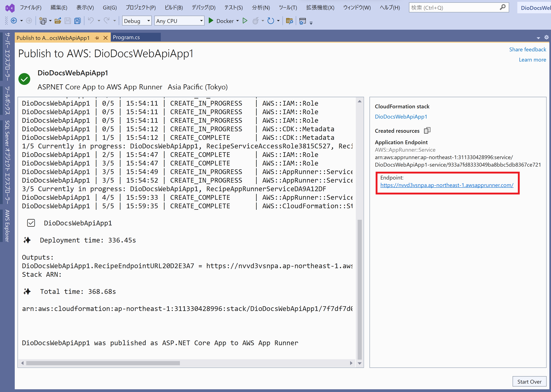Click the navigate forward arrow icon
This screenshot has height=392, width=551.
pyautogui.click(x=29, y=21)
